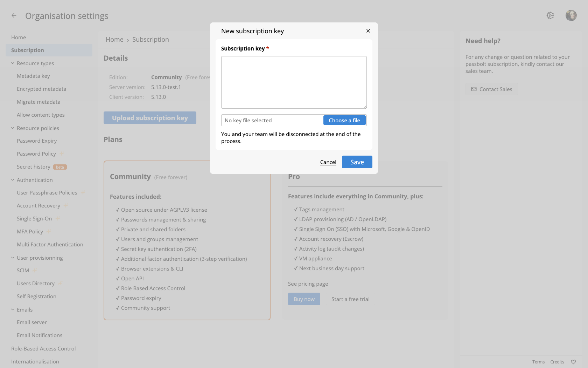
Task: Click Upload subscription key button
Action: [x=150, y=118]
